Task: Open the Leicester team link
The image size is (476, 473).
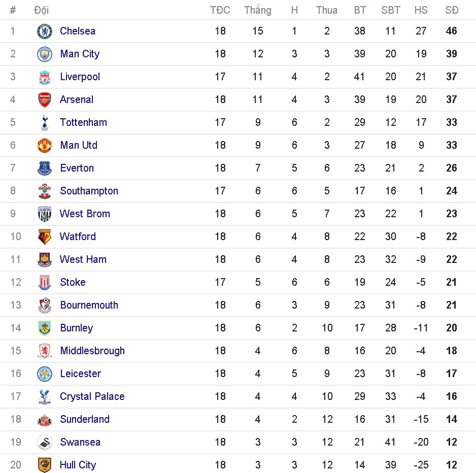Action: [80, 374]
